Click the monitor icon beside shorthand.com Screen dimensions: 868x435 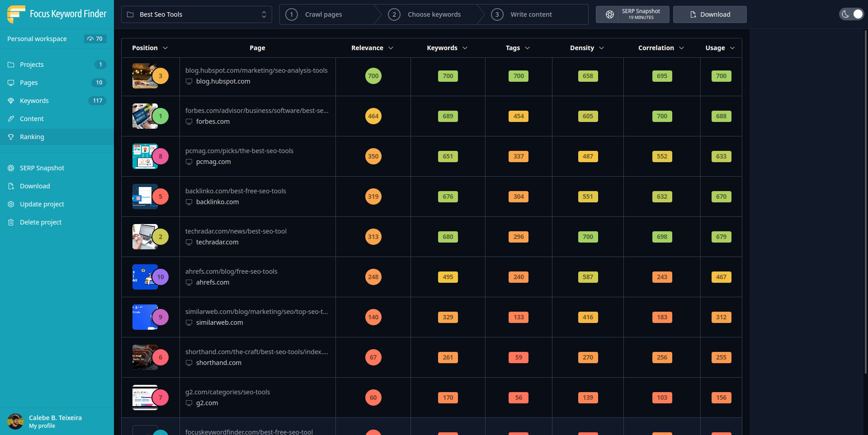(189, 363)
